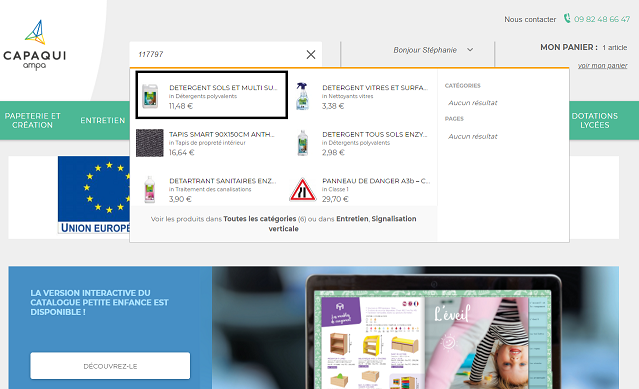The width and height of the screenshot is (639, 389).
Task: Open the Dotations Lycées menu
Action: [x=595, y=121]
